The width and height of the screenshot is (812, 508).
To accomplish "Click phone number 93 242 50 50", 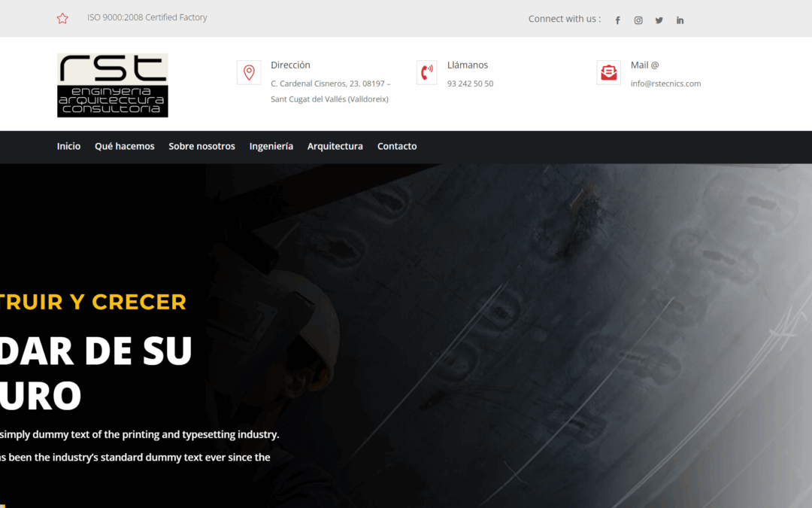I will pos(470,84).
